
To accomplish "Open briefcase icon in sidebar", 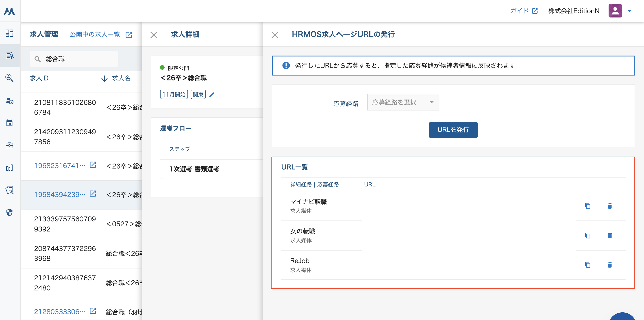I will click(x=9, y=145).
